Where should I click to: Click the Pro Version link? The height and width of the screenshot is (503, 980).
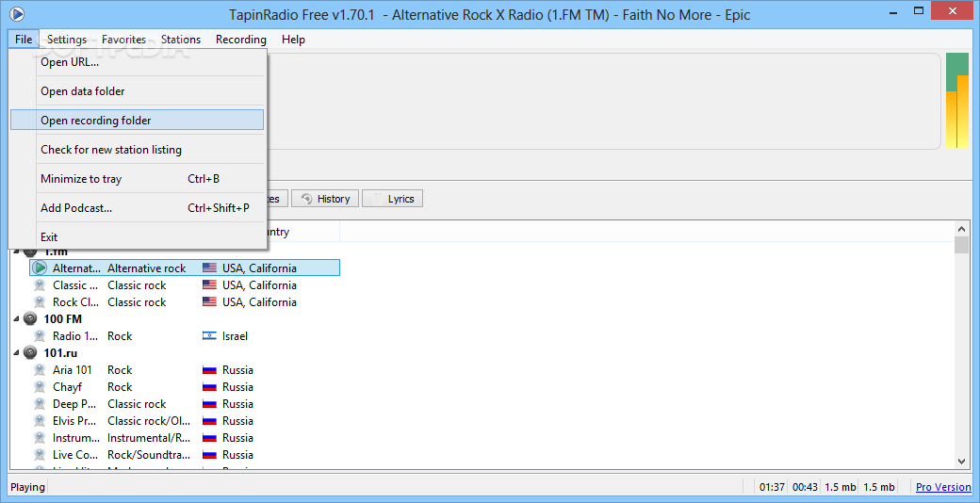pyautogui.click(x=944, y=487)
